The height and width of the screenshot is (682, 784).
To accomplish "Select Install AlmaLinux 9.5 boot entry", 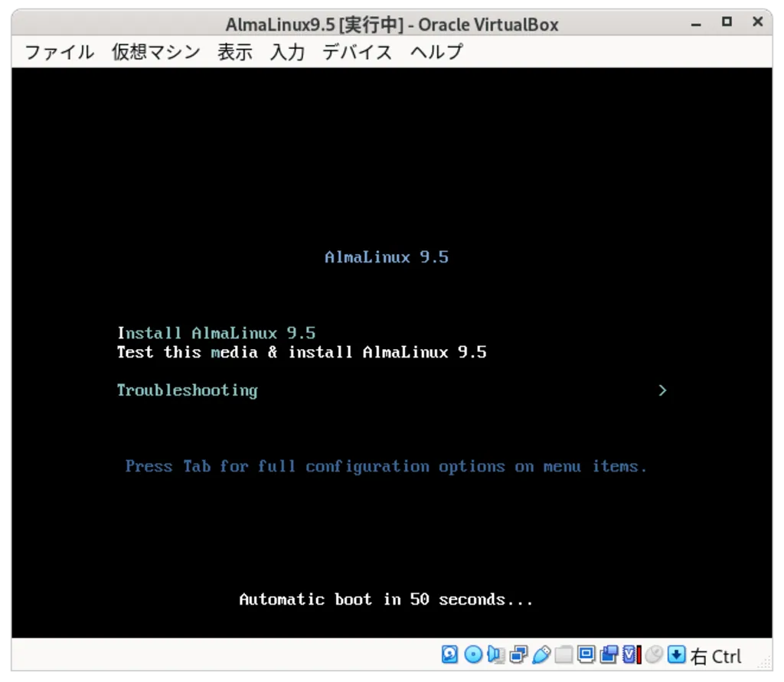I will [216, 333].
